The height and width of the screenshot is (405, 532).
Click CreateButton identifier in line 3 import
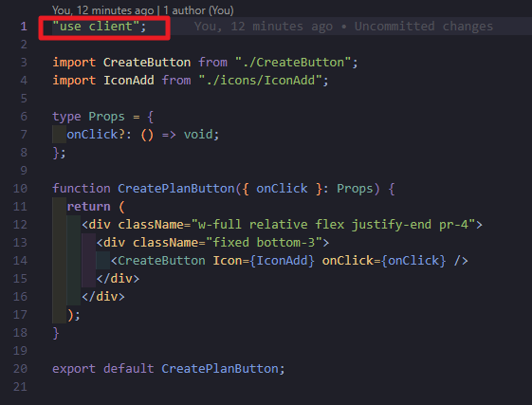point(147,62)
